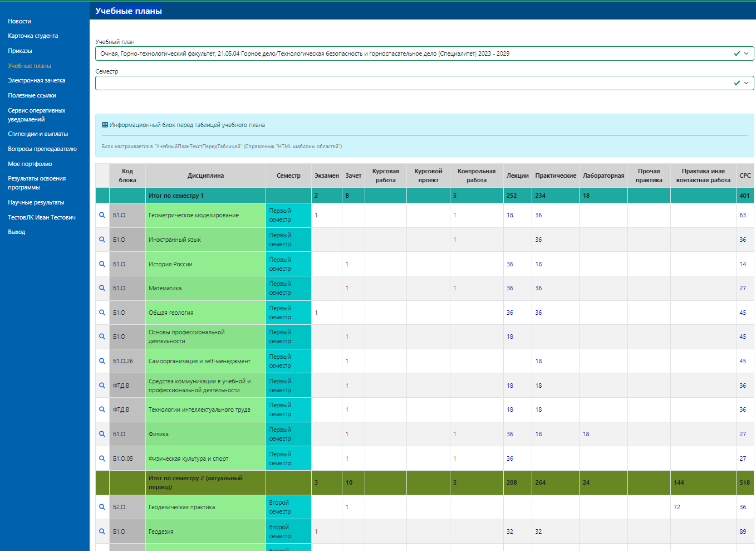This screenshot has height=551, width=756.
Task: Click table icon in information block header
Action: tap(105, 125)
